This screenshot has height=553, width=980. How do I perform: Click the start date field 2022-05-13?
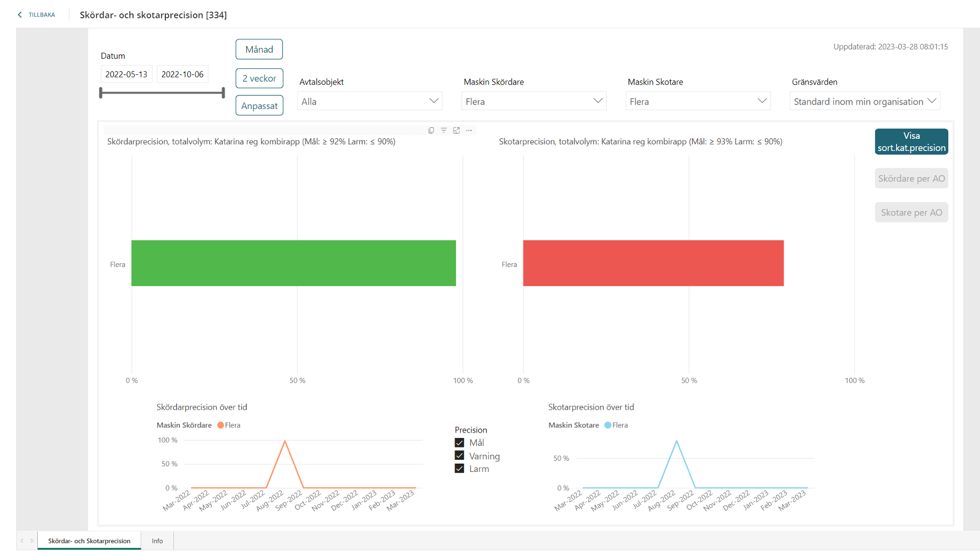point(126,74)
